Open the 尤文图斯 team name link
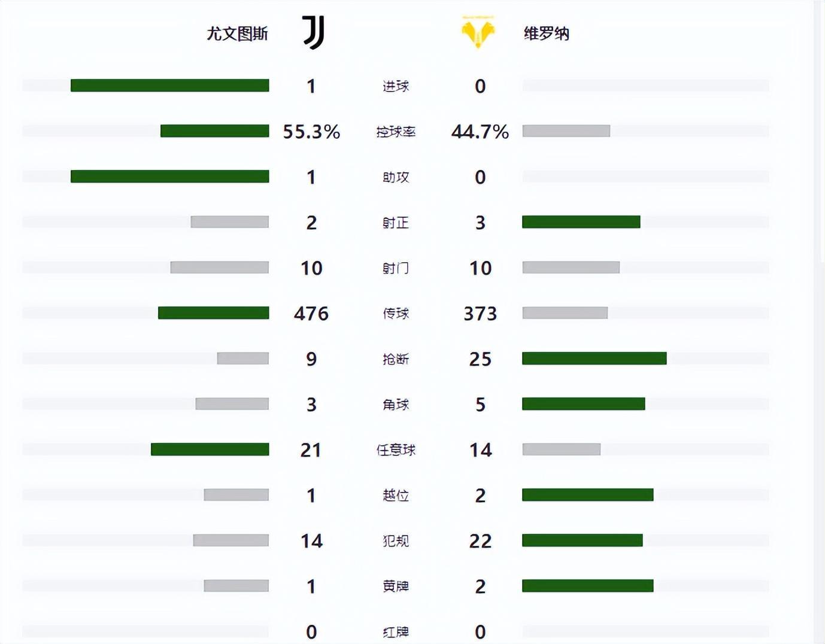This screenshot has height=644, width=825. (x=237, y=34)
